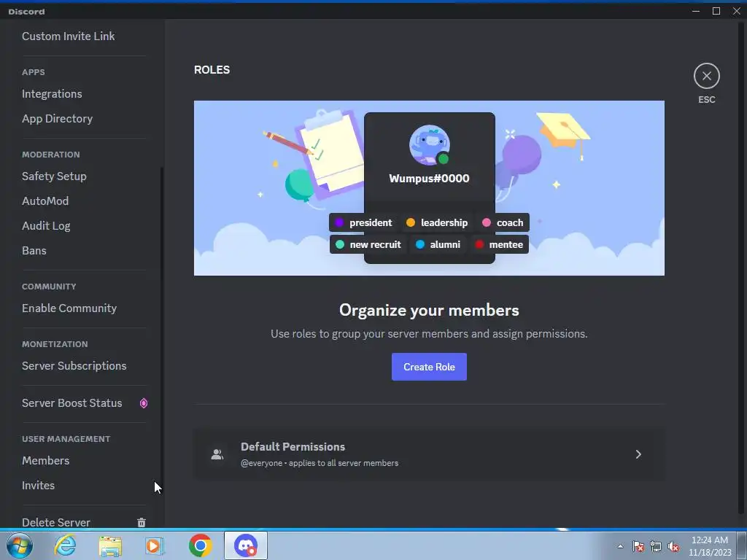Click the alumni role tag
Screen dimensions: 747x560
tap(438, 244)
